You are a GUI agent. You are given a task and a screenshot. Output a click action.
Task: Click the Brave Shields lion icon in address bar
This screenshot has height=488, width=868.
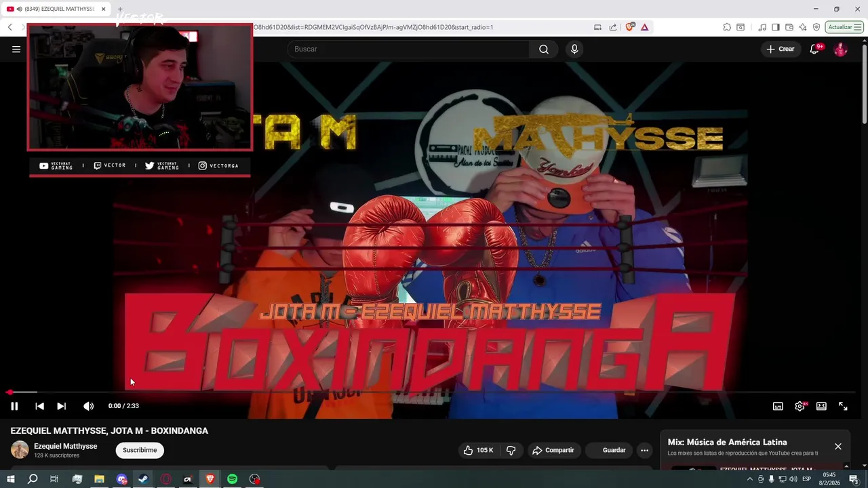point(630,27)
